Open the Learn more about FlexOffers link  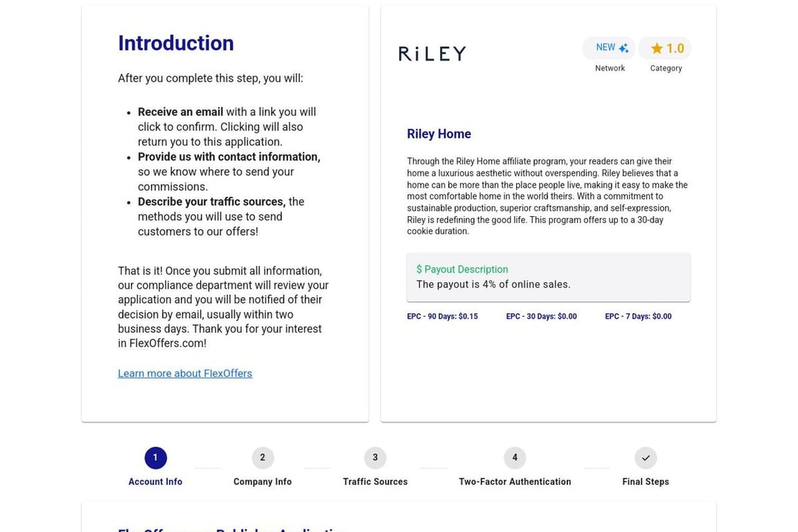coord(185,373)
